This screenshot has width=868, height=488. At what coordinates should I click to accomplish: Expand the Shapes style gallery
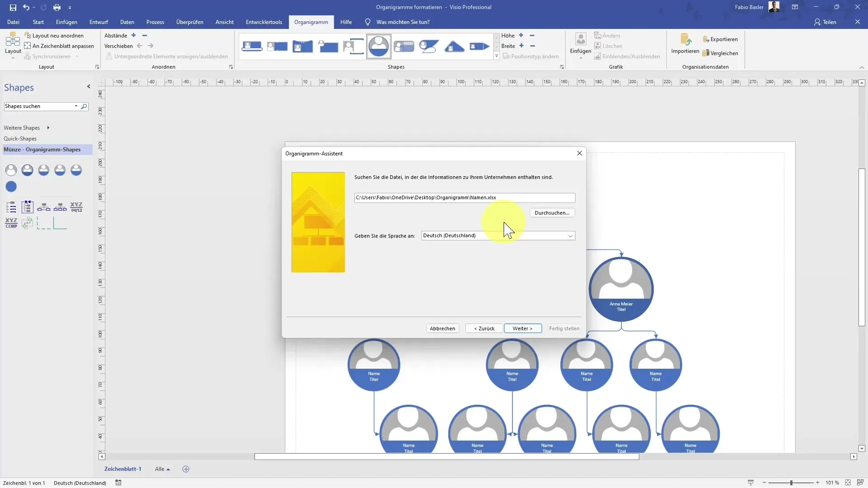coord(496,56)
